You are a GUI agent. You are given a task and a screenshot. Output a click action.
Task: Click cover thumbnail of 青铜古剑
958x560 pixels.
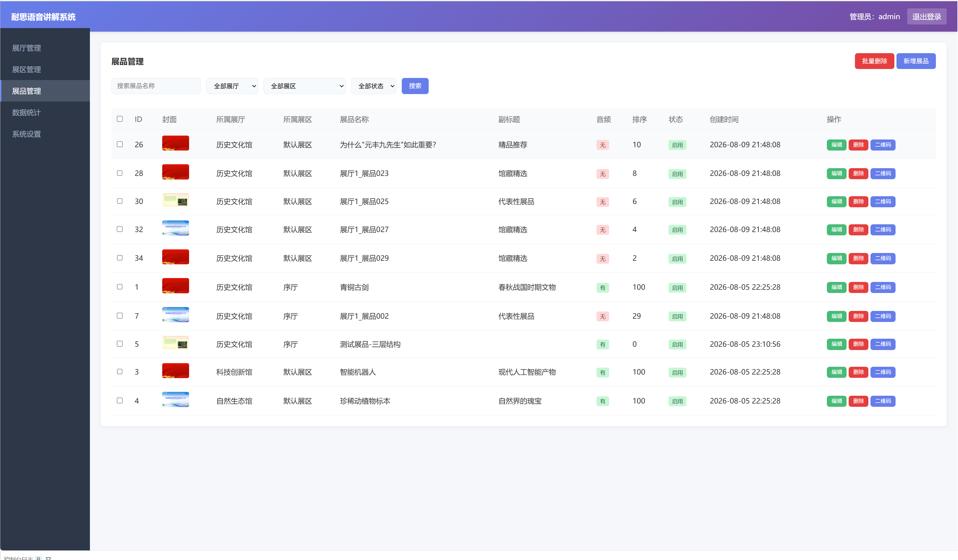pos(176,286)
